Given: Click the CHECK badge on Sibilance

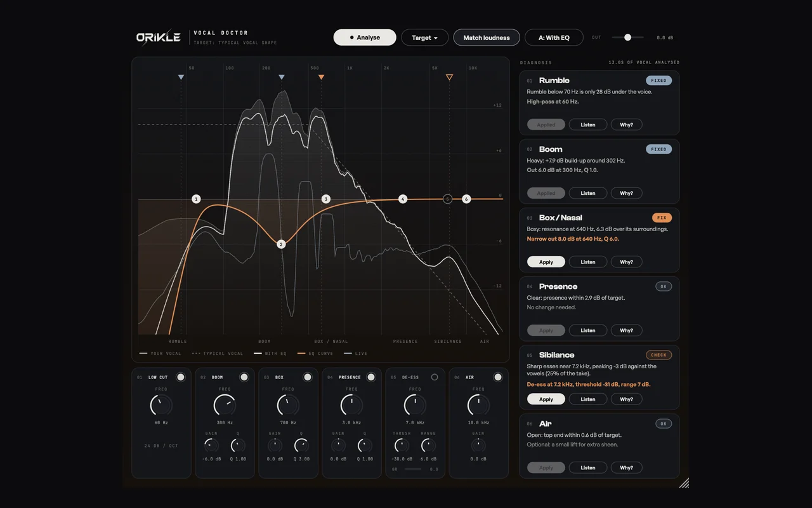Looking at the screenshot, I should [x=659, y=355].
